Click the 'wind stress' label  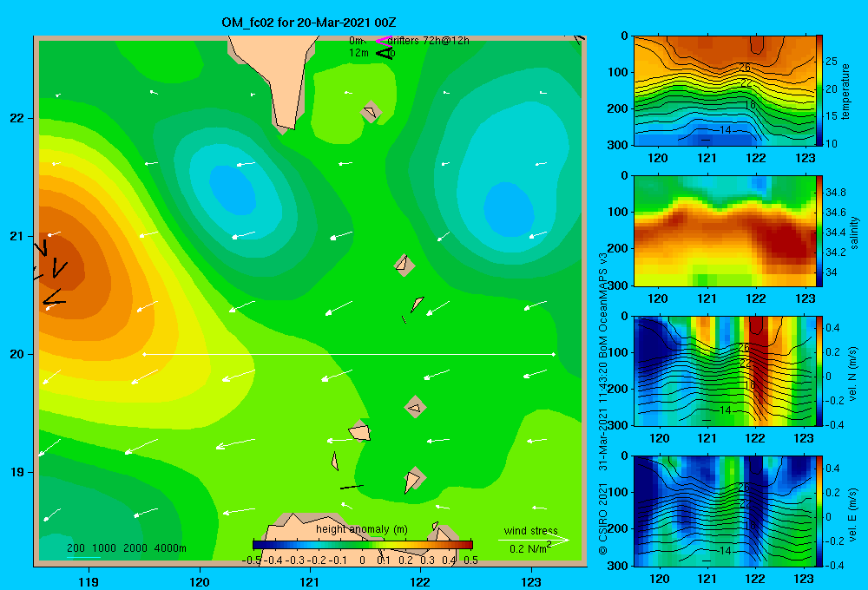click(531, 530)
